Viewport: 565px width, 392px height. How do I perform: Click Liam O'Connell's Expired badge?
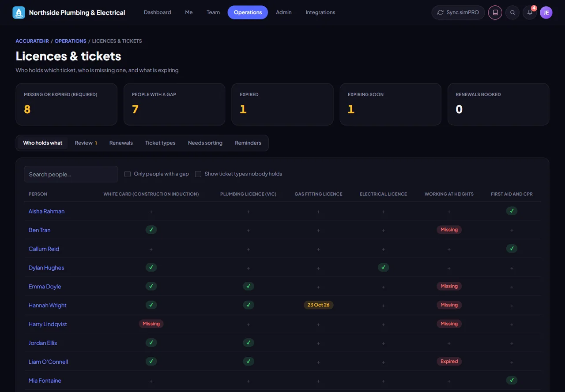coord(449,361)
